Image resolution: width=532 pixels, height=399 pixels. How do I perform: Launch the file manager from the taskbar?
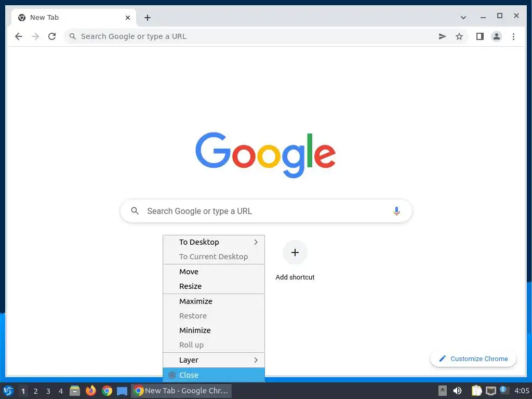75,391
